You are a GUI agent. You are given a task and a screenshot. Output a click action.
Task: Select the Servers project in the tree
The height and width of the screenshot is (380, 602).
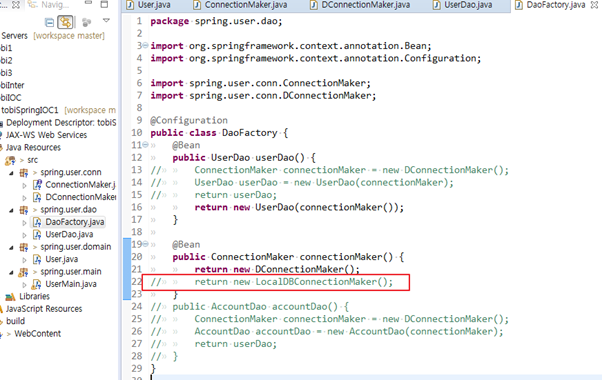pyautogui.click(x=15, y=36)
